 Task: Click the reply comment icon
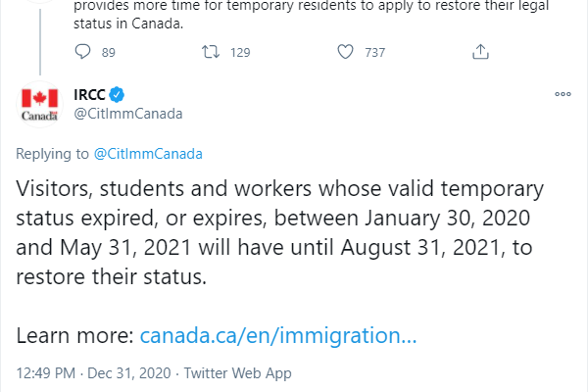(x=82, y=52)
